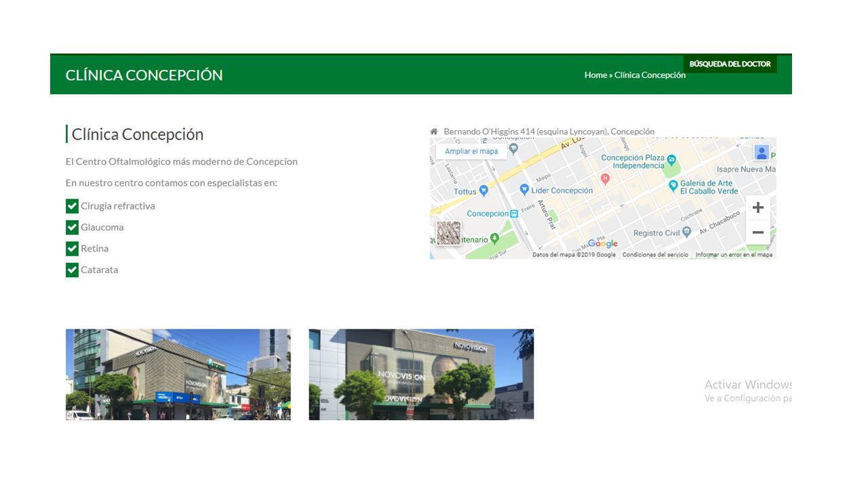The width and height of the screenshot is (868, 488).
Task: Open the Búsqueda del Doctor button
Action: [730, 64]
